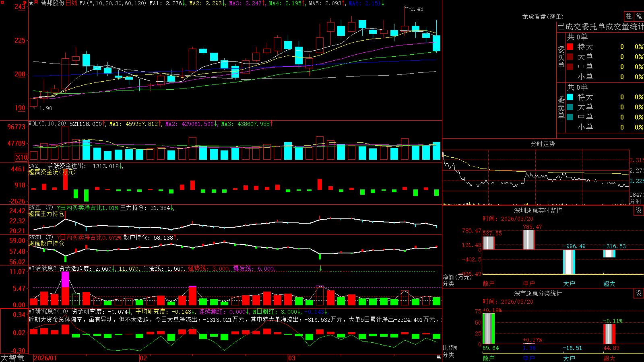Click the 委卖单 vertical label

coord(561,107)
